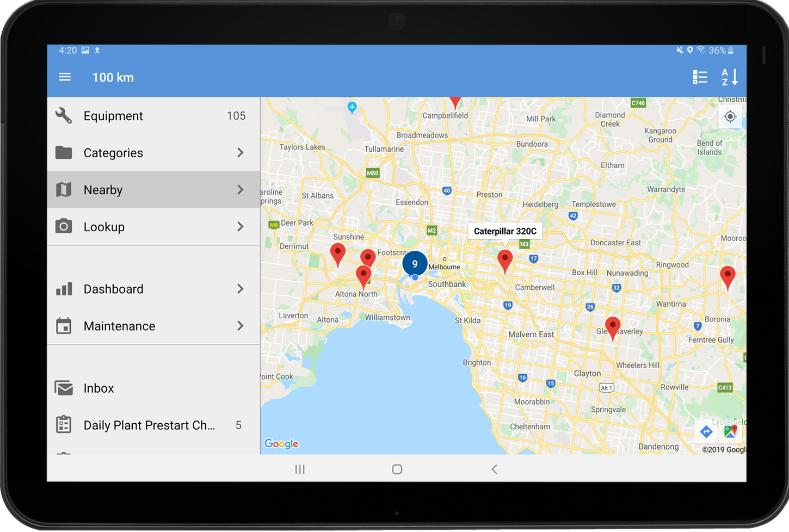
Task: Tap the Williamstown map label
Action: point(387,317)
